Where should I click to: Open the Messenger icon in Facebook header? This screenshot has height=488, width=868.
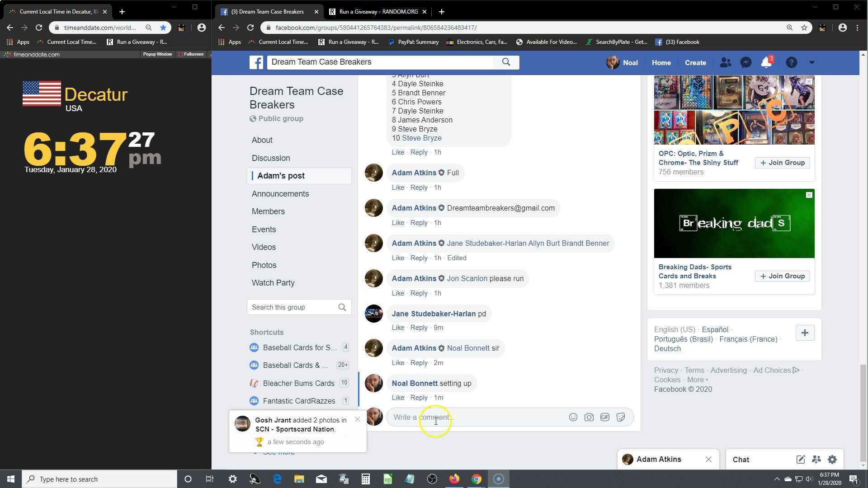(x=745, y=63)
